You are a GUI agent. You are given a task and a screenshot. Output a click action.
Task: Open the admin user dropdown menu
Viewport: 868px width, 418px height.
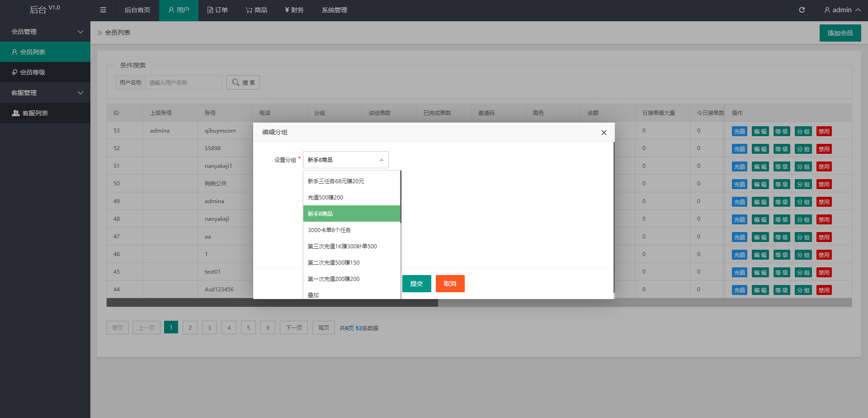tap(842, 10)
